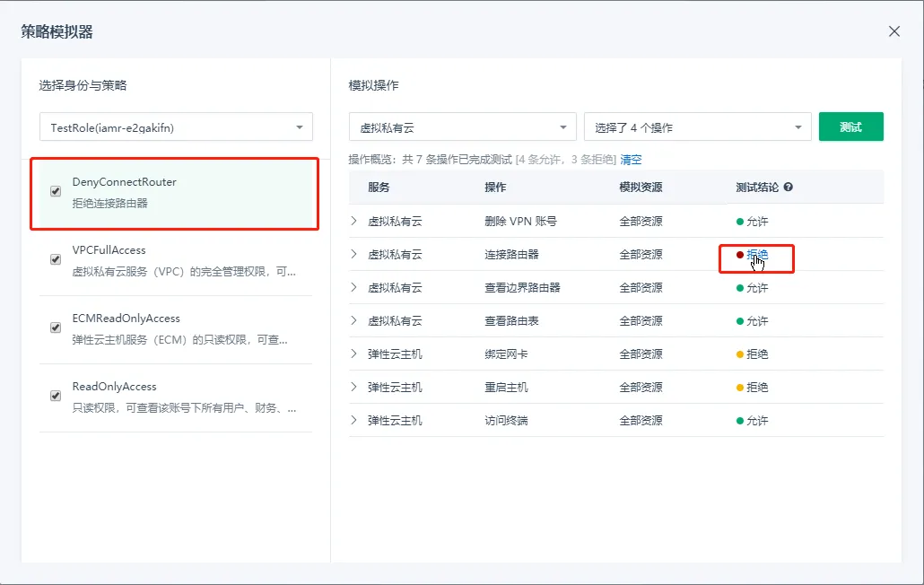This screenshot has height=585, width=924.
Task: Open the 选择了 4 个操作 dropdown
Action: click(x=697, y=127)
